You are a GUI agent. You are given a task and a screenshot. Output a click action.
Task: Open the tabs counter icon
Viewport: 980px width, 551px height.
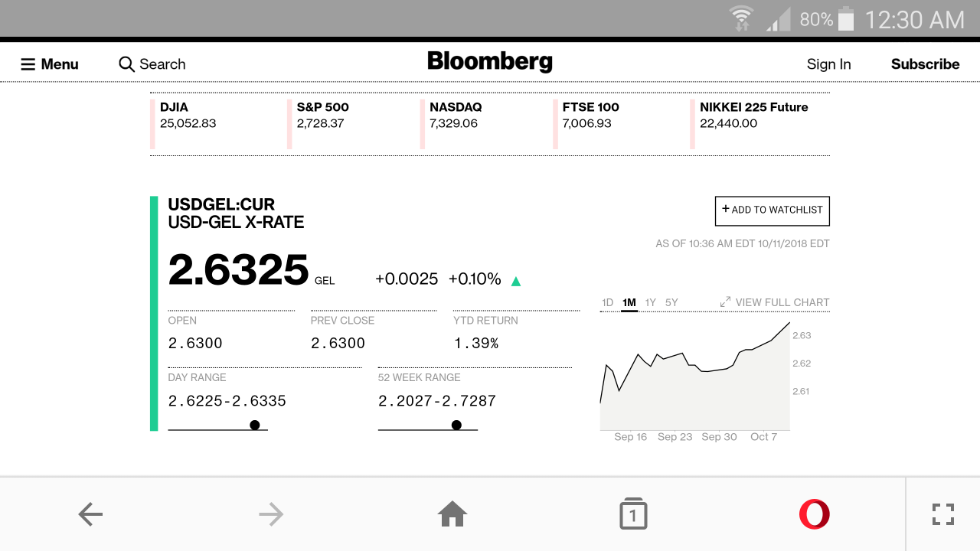click(x=633, y=514)
